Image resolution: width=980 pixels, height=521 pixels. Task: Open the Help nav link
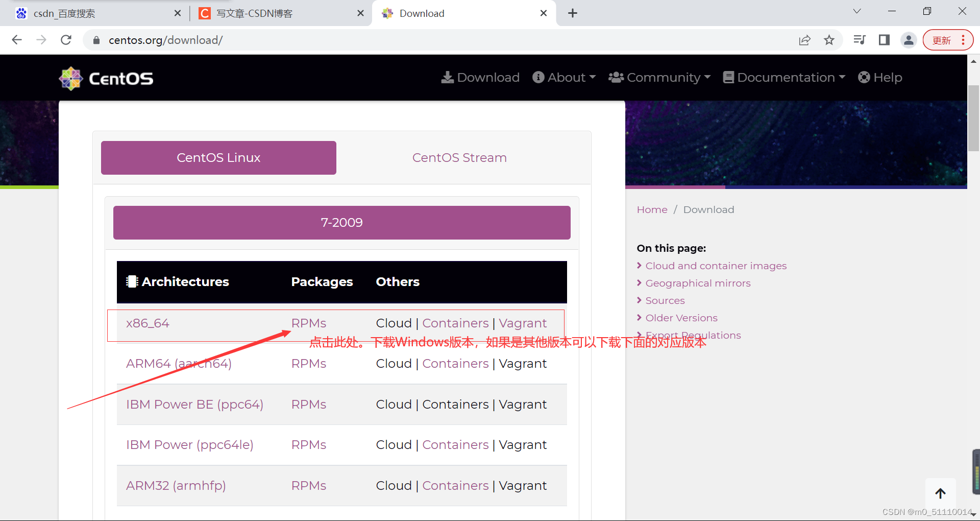880,78
